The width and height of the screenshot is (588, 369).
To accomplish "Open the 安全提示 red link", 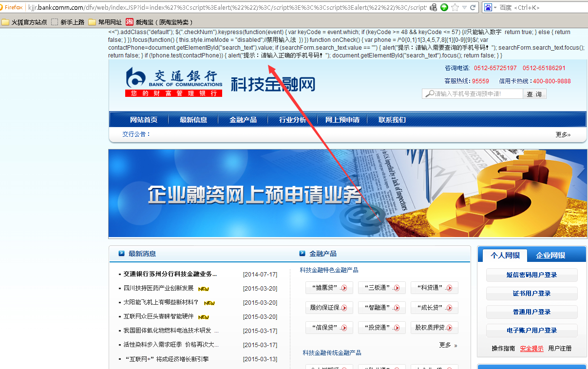I will point(531,349).
